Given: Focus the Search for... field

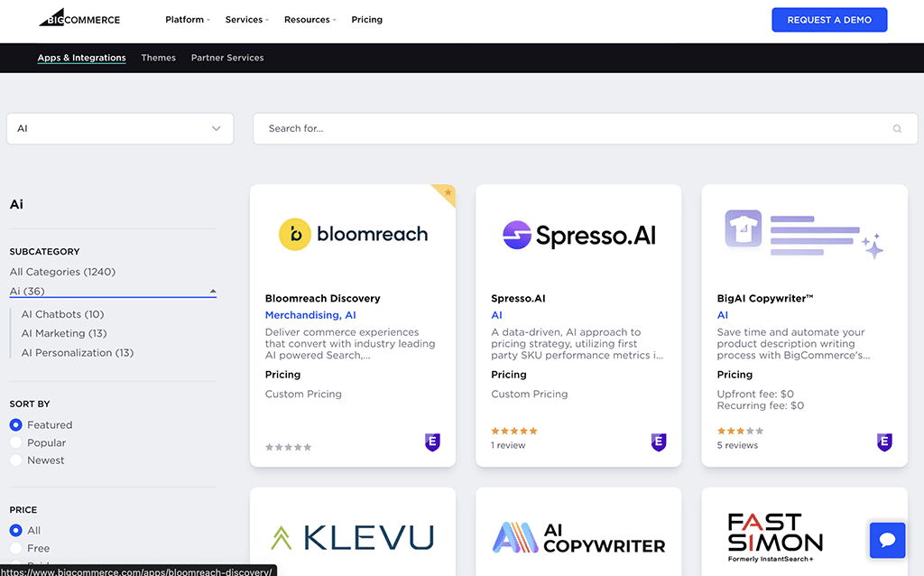Looking at the screenshot, I should coord(585,128).
